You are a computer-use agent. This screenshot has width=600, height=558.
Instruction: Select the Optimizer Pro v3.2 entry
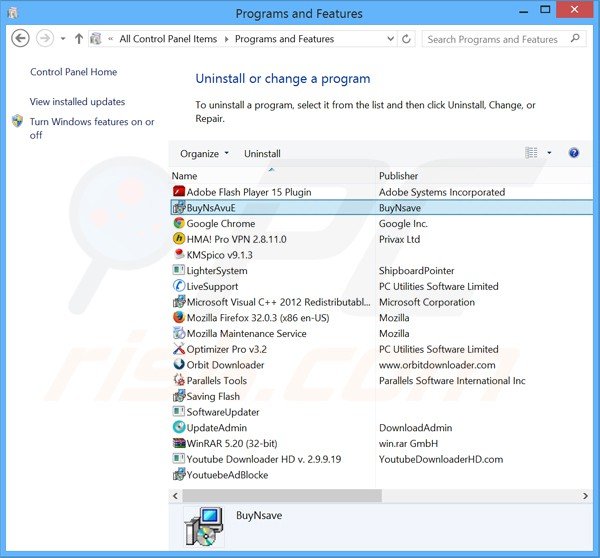[227, 349]
